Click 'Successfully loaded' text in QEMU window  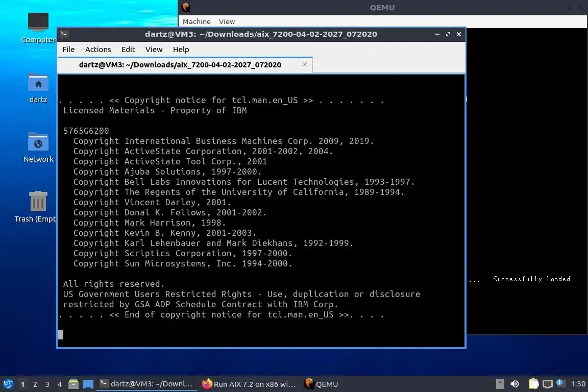tap(531, 279)
